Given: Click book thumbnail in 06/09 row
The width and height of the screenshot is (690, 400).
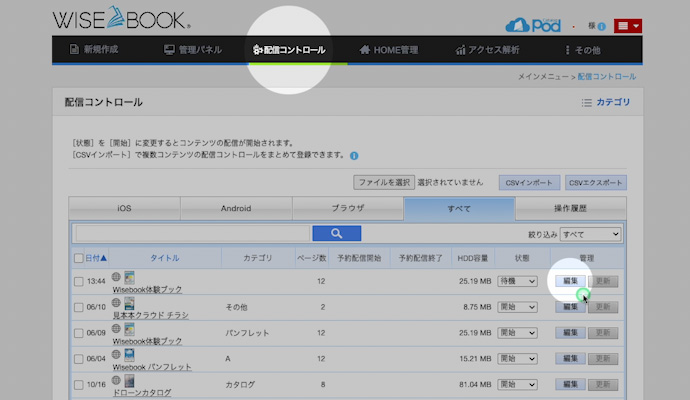Looking at the screenshot, I should click(129, 329).
